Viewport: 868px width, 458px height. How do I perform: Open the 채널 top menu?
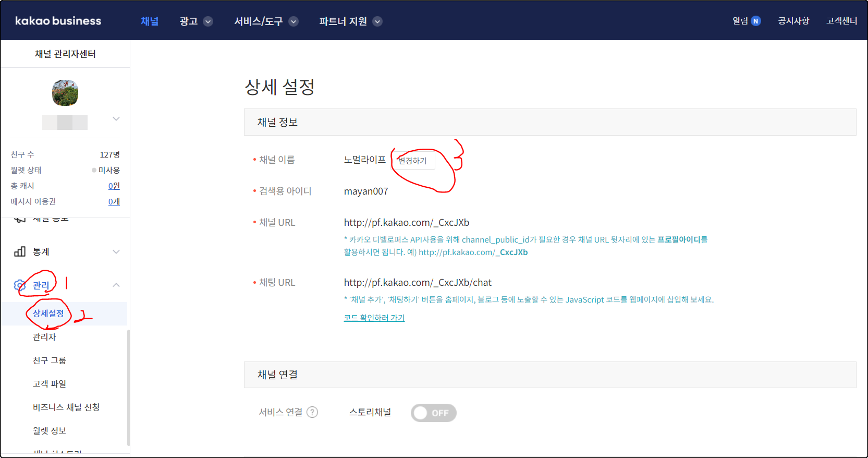[x=150, y=21]
